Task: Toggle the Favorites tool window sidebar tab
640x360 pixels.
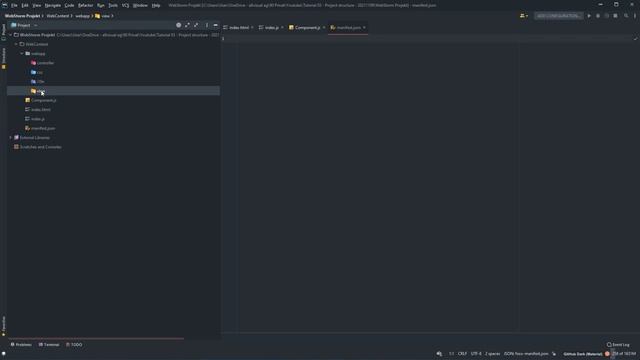Action: [4, 326]
